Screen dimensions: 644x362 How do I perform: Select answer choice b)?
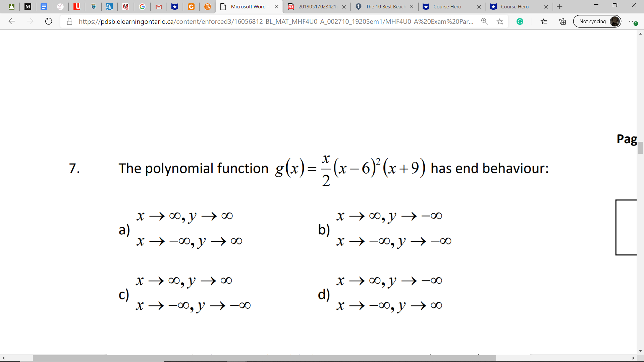324,230
